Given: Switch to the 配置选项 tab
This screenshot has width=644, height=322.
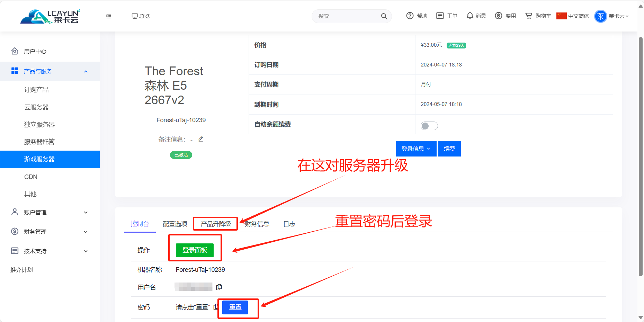Looking at the screenshot, I should [175, 224].
